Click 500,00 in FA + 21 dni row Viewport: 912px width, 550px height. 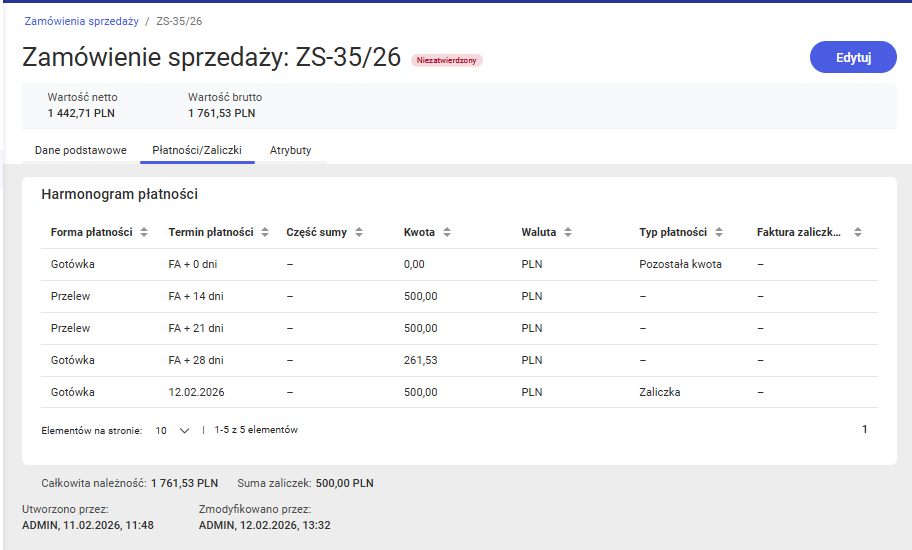click(x=421, y=328)
